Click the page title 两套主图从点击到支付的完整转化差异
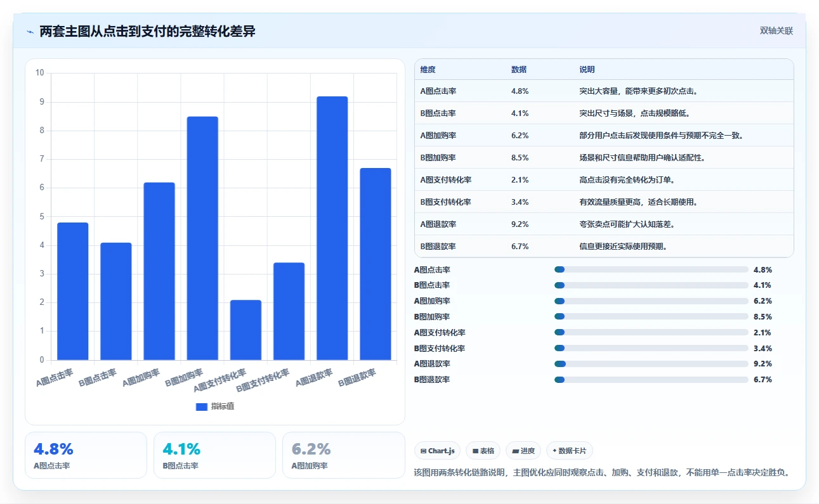Screen dimensions: 819x504 147,32
